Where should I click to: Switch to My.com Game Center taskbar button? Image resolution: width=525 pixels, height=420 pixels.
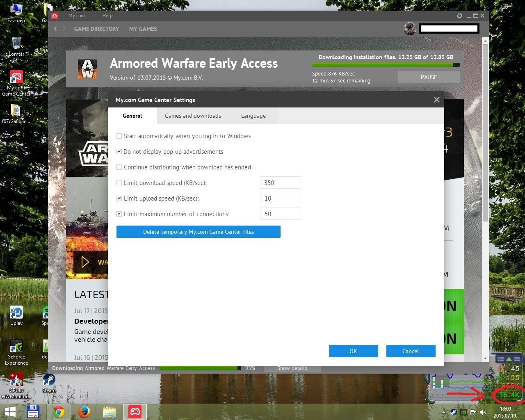[x=135, y=412]
